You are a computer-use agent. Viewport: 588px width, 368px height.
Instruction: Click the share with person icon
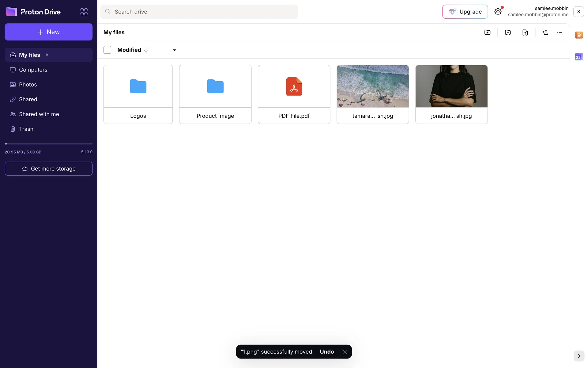pyautogui.click(x=545, y=33)
